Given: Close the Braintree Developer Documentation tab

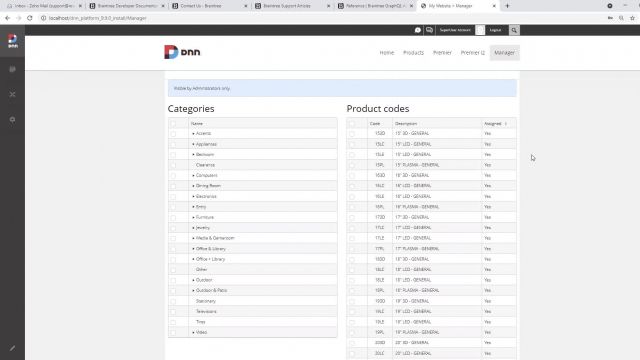Looking at the screenshot, I should coord(163,6).
